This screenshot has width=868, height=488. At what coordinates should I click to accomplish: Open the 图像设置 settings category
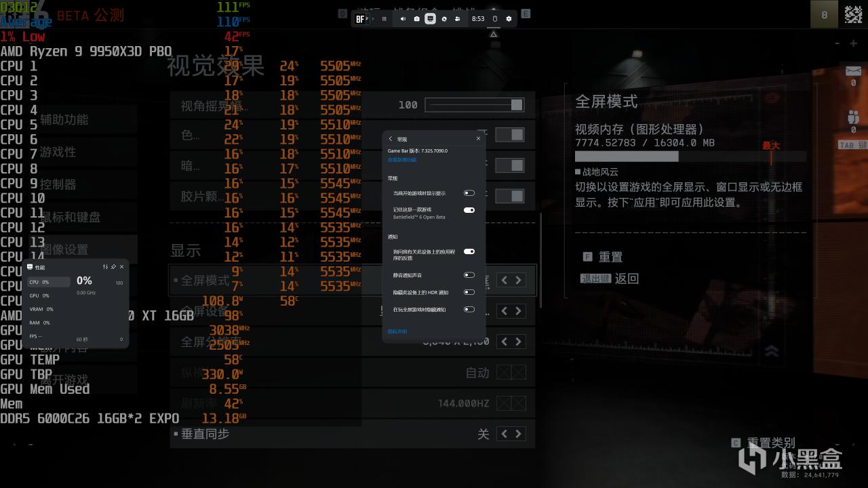pyautogui.click(x=64, y=249)
